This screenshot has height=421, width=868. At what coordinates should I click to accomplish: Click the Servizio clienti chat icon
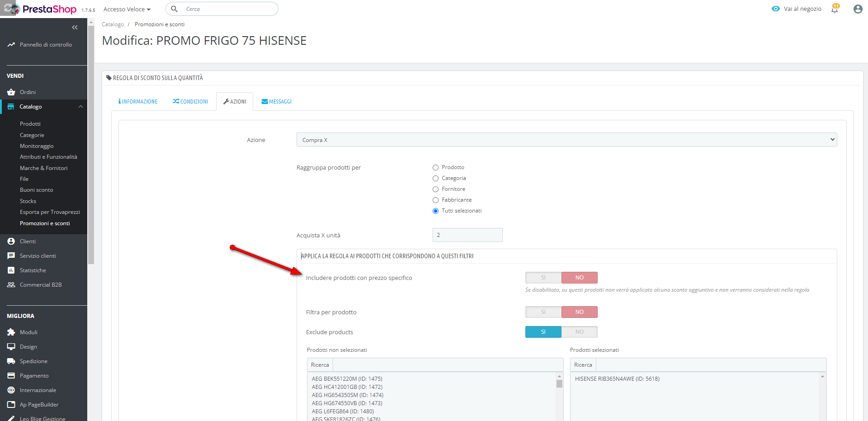pyautogui.click(x=11, y=256)
